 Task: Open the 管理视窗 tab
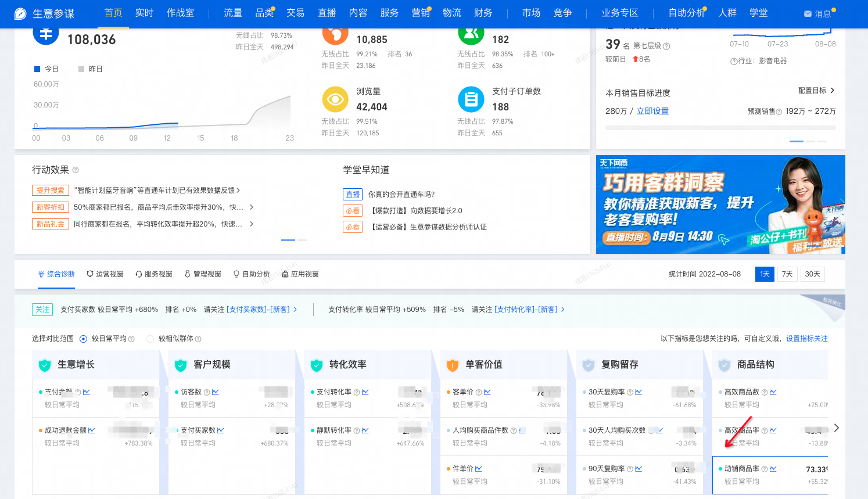203,274
